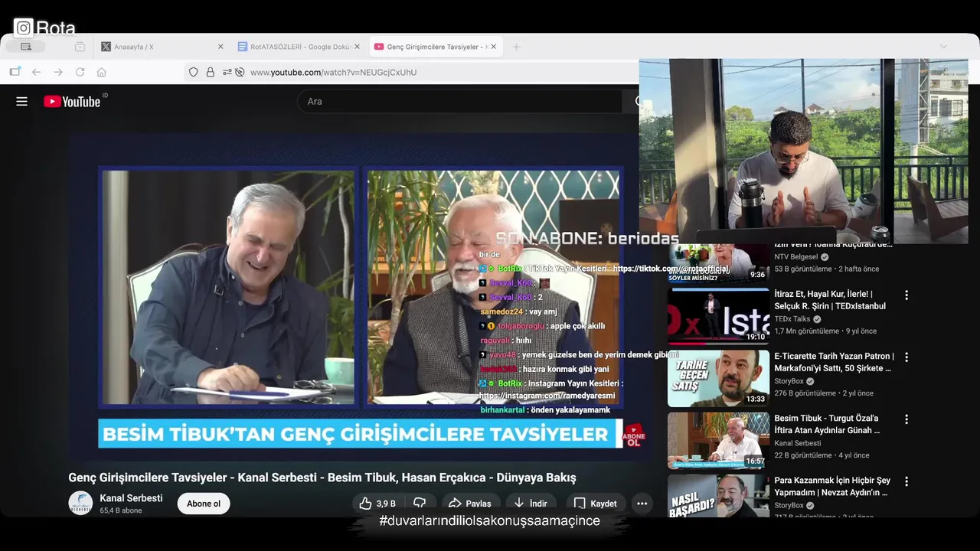Dislike the video with thumbs down
The width and height of the screenshot is (980, 551).
[x=420, y=504]
